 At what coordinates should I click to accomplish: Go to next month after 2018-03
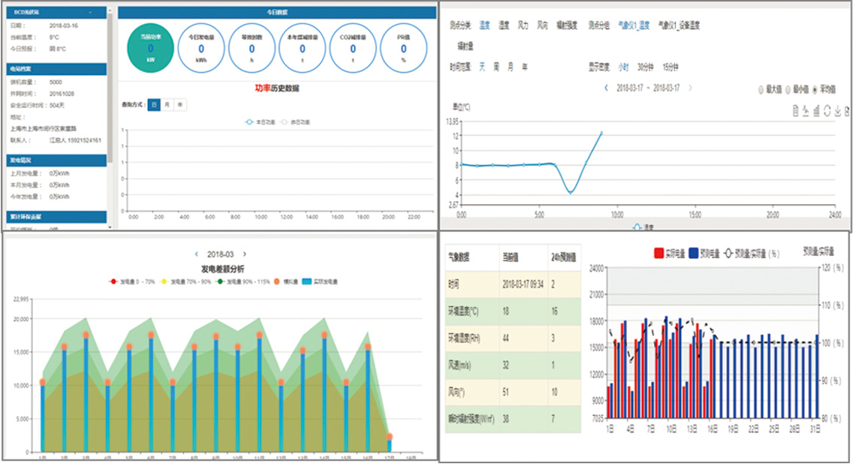(245, 255)
